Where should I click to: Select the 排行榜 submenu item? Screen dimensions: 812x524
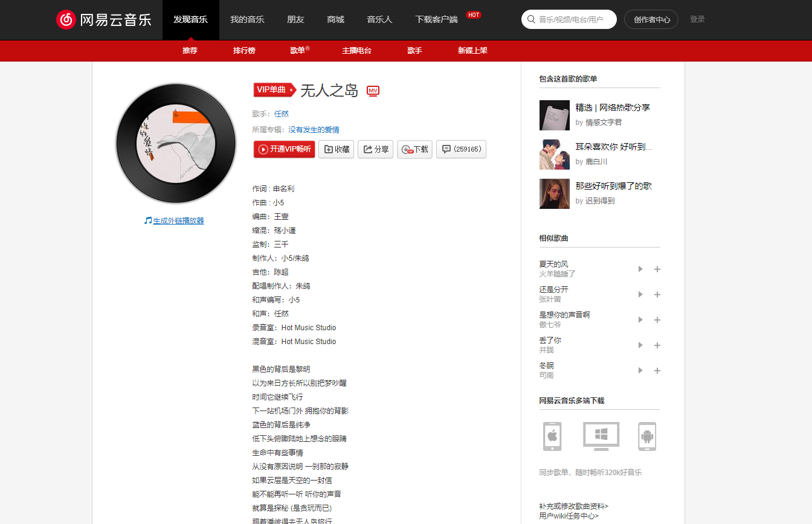(244, 51)
